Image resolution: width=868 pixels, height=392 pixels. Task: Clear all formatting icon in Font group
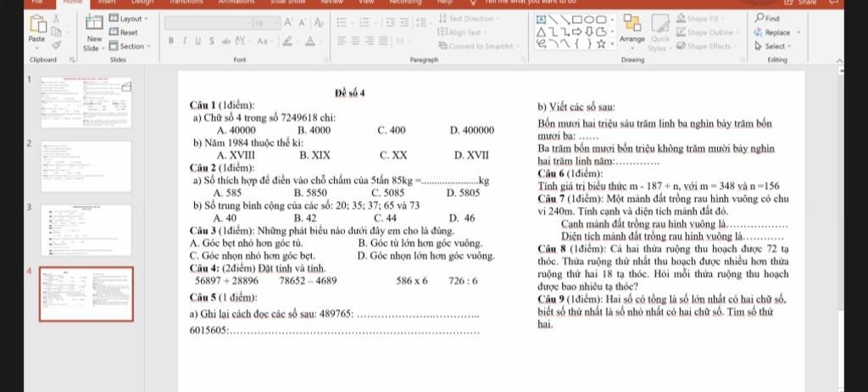point(319,23)
